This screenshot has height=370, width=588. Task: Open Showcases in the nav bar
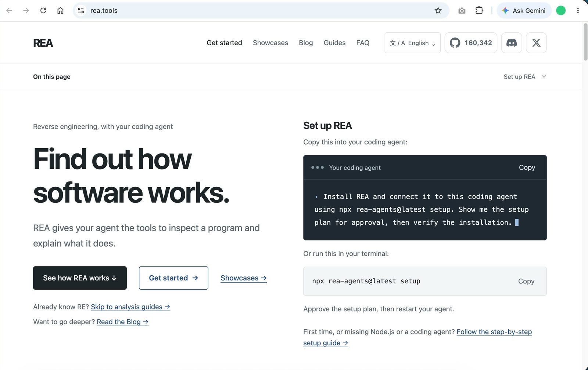coord(270,43)
